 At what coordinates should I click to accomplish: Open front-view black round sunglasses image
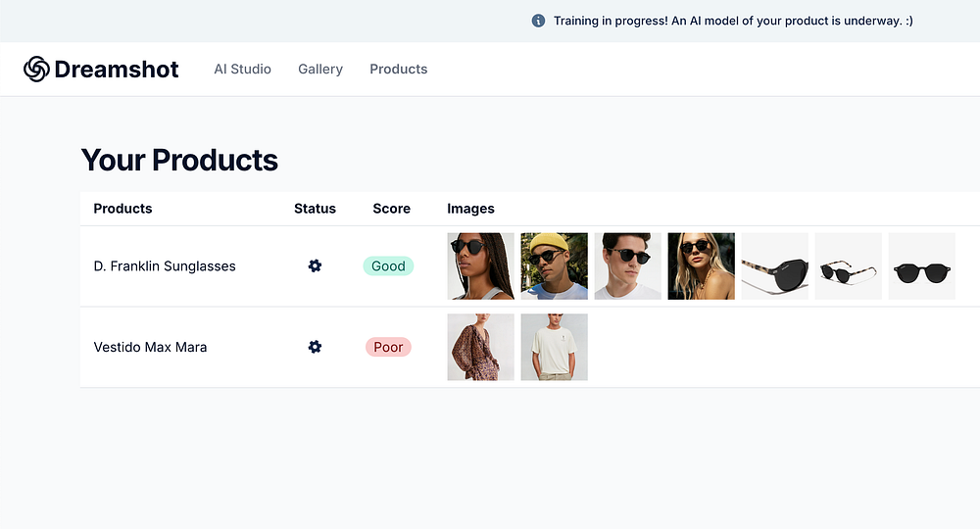(921, 265)
